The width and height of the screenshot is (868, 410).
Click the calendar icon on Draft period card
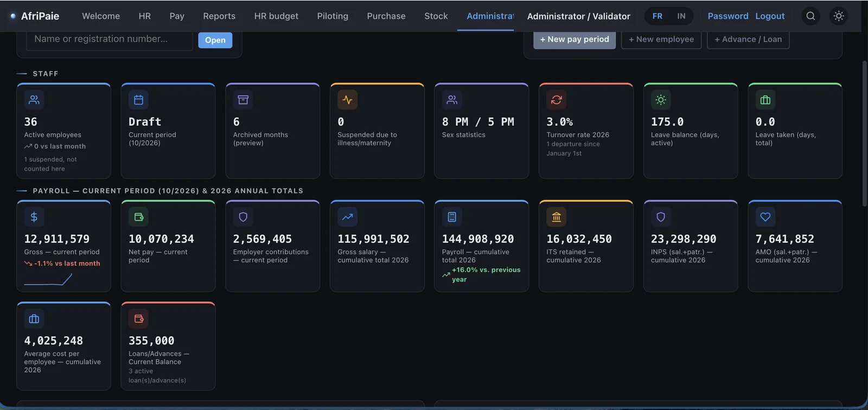point(139,100)
